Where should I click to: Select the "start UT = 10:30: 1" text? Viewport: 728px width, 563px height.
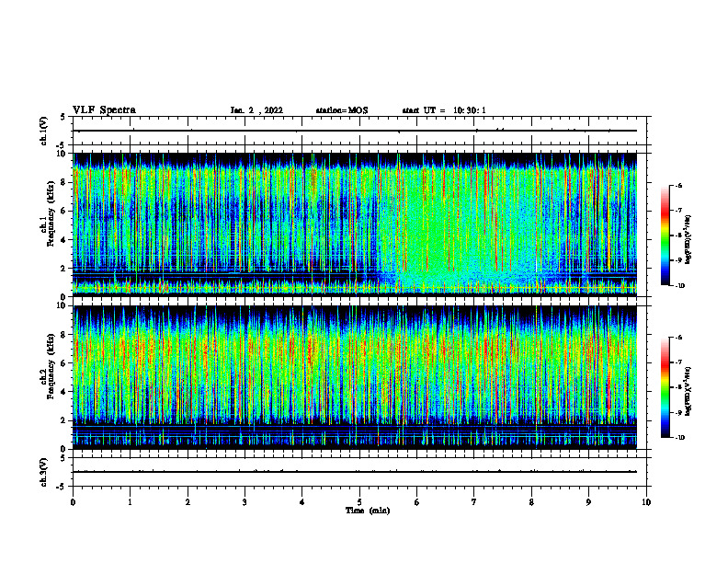444,110
